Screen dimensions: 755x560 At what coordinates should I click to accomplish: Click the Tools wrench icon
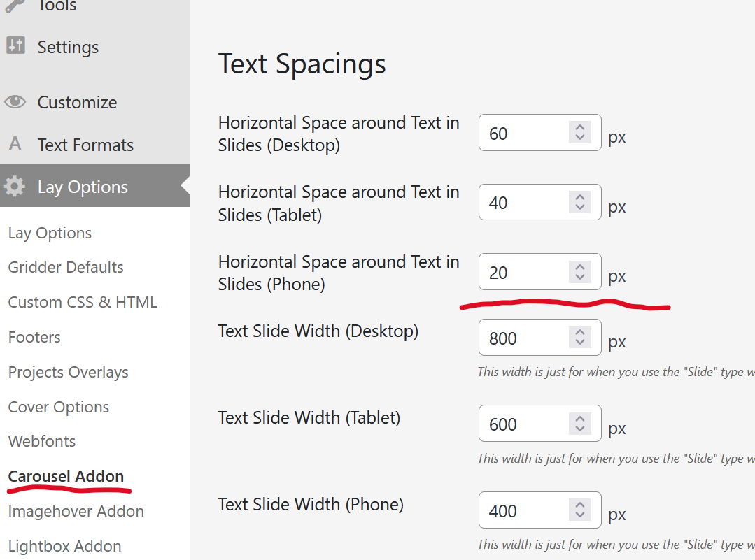(x=15, y=6)
